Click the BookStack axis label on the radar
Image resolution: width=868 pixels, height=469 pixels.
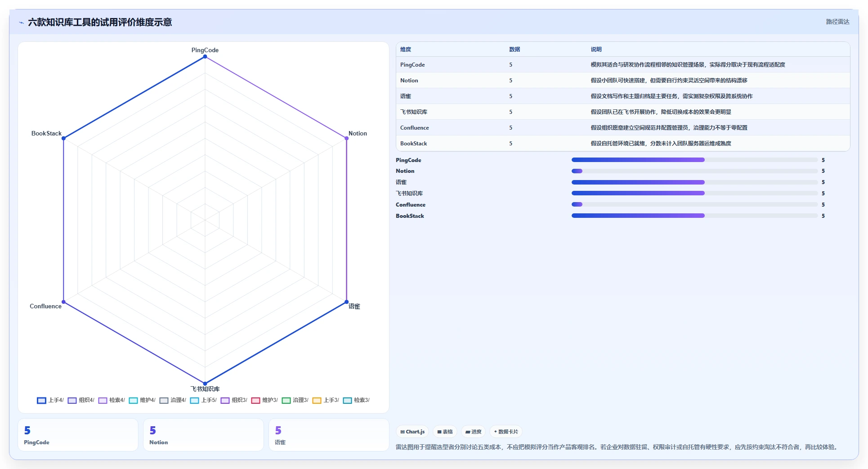(x=46, y=133)
